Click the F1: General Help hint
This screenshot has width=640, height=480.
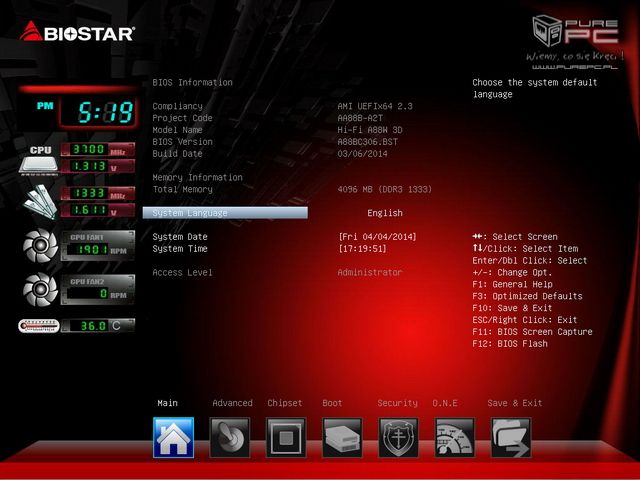[x=512, y=284]
